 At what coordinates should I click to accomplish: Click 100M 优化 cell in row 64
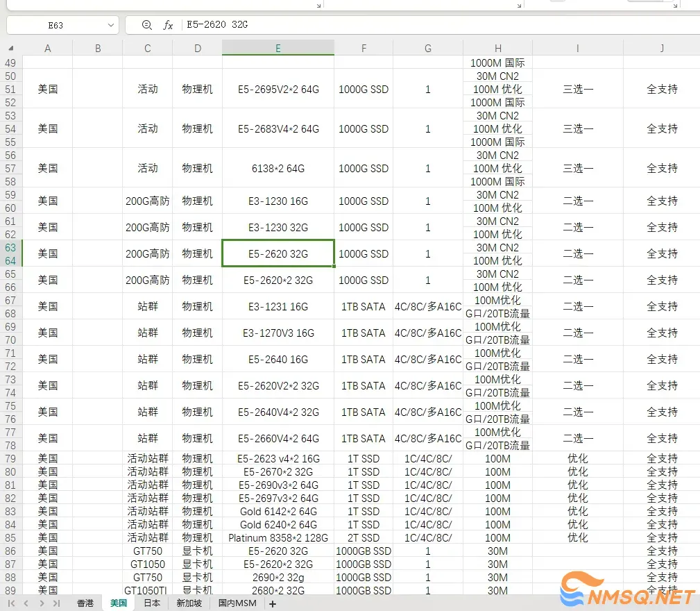coord(497,261)
